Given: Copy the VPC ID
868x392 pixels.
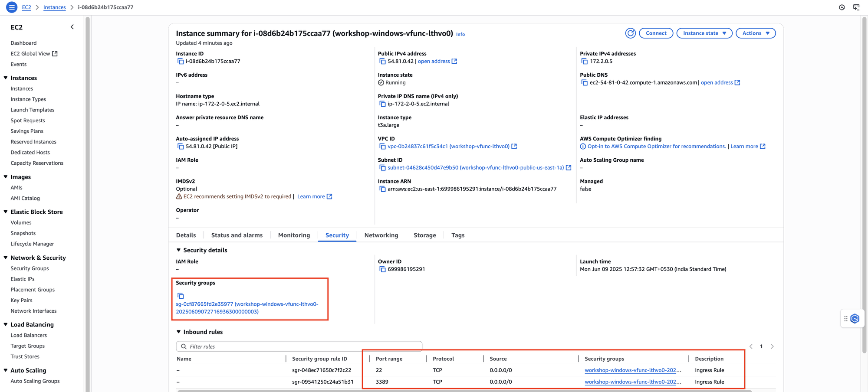Looking at the screenshot, I should 382,147.
